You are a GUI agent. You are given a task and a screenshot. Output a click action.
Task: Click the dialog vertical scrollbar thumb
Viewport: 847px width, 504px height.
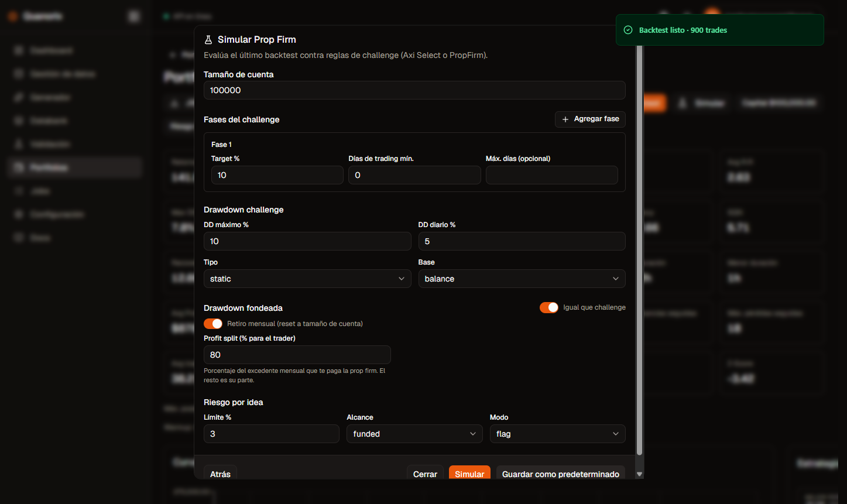[x=639, y=251]
